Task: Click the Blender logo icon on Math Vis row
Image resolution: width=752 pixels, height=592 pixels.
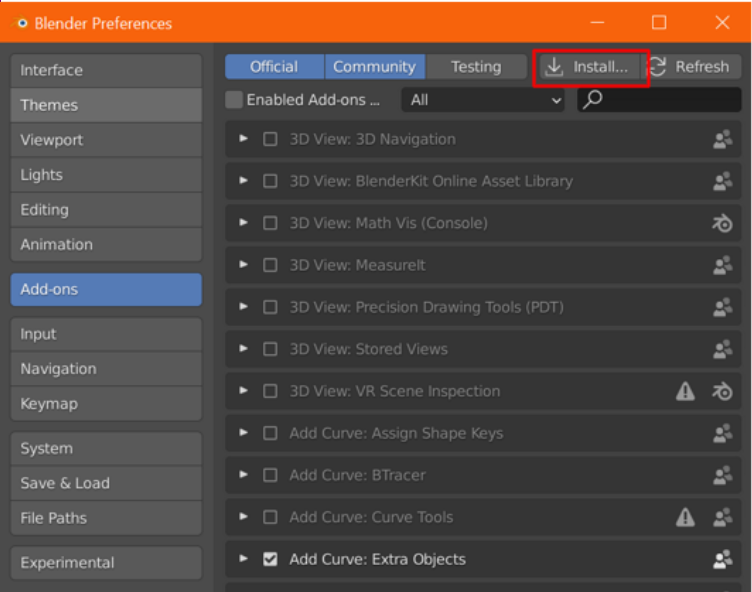Action: (x=722, y=223)
